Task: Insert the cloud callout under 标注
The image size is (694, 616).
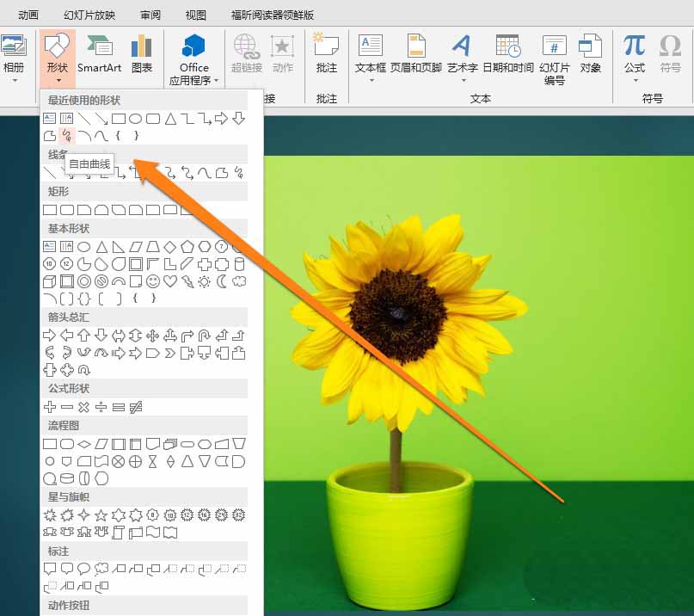Action: tap(101, 569)
